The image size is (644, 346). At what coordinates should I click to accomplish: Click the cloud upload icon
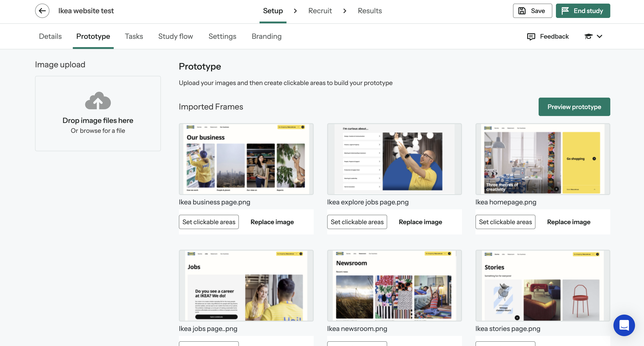98,101
